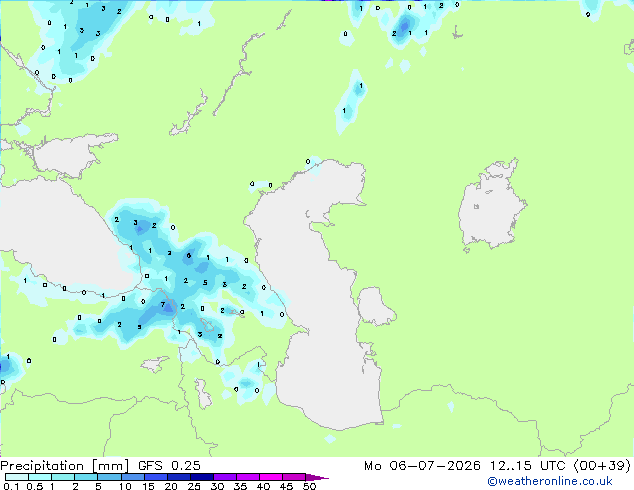Screen dimensions: 634x490
Task: Click the '7' precipitation value on map
Action: 163,304
